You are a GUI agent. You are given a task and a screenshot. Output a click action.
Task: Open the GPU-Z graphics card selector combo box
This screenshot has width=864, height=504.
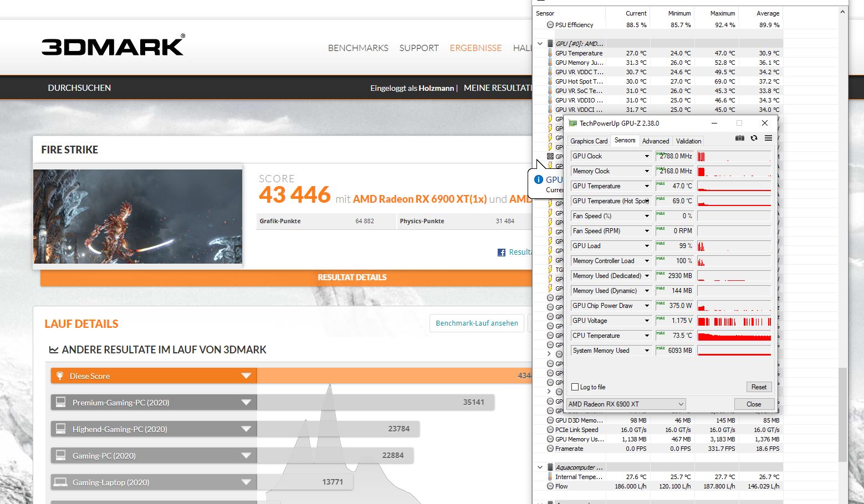pos(626,404)
